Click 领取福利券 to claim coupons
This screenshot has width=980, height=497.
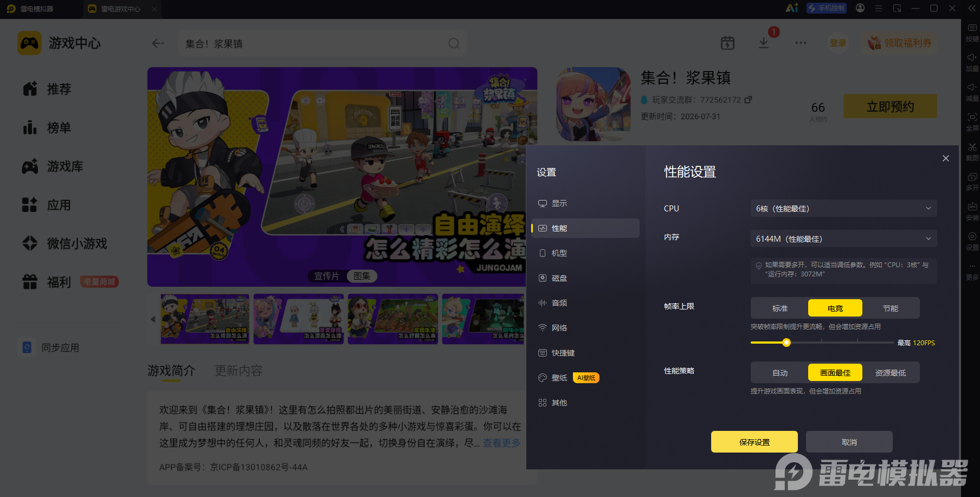[x=900, y=43]
